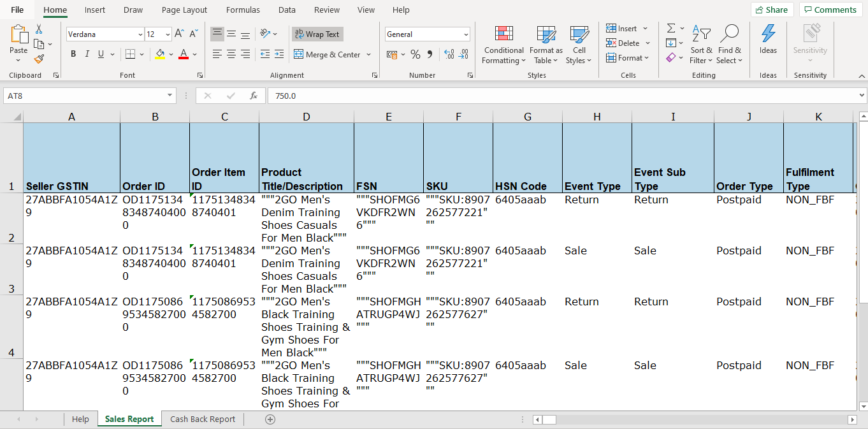Expand the Cell Styles gallery

point(579,45)
